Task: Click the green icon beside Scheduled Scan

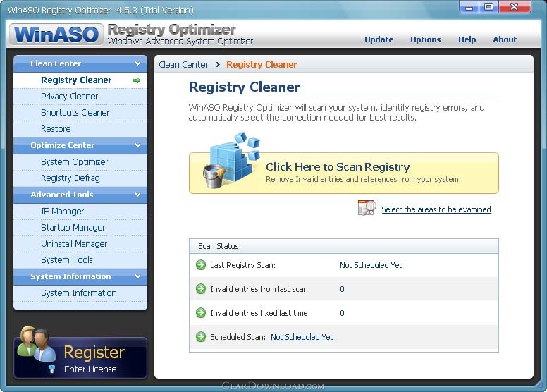Action: [x=201, y=337]
